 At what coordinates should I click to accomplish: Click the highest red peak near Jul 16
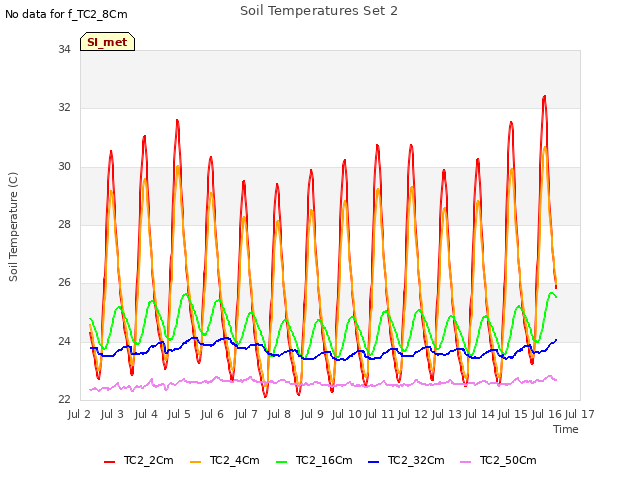click(x=544, y=97)
